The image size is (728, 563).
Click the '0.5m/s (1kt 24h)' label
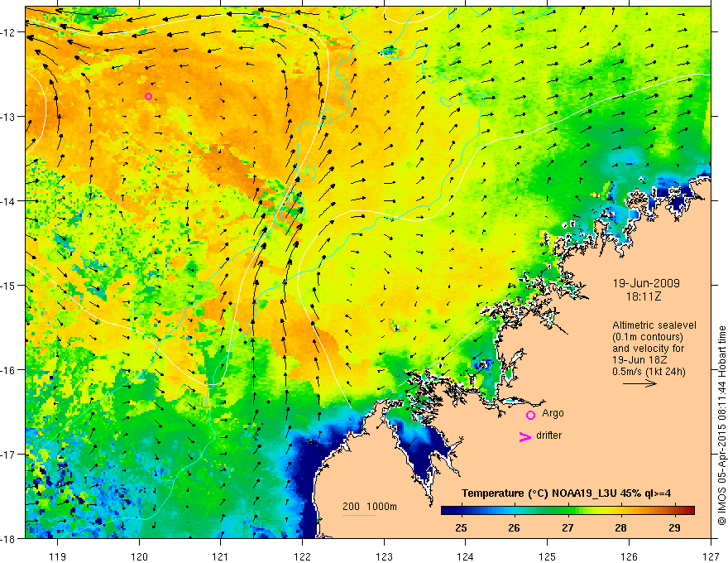pyautogui.click(x=649, y=372)
